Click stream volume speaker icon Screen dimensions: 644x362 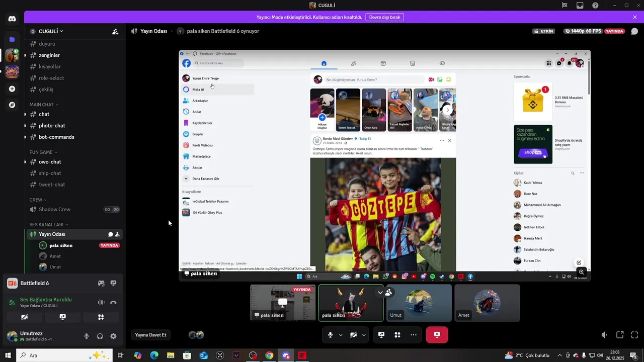pyautogui.click(x=604, y=335)
